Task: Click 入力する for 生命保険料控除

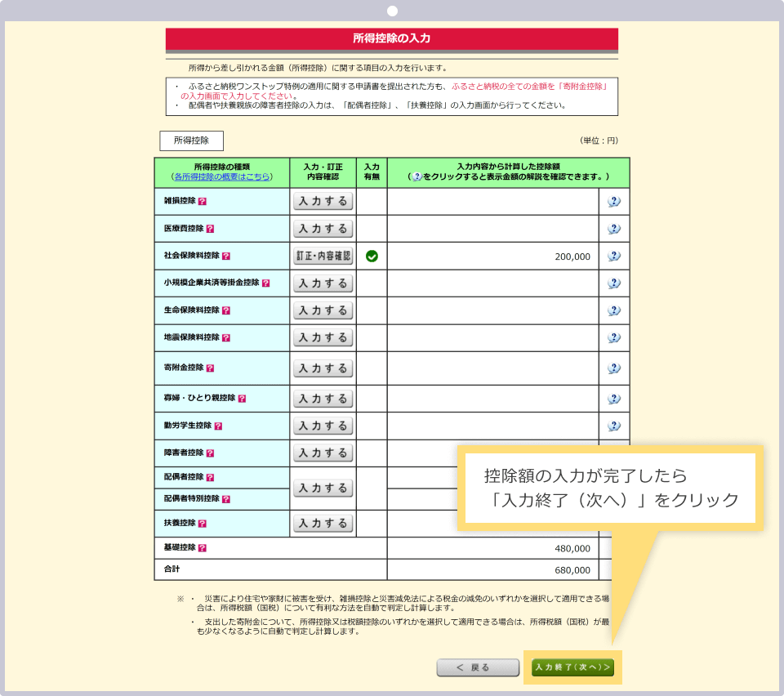Action: click(x=323, y=310)
